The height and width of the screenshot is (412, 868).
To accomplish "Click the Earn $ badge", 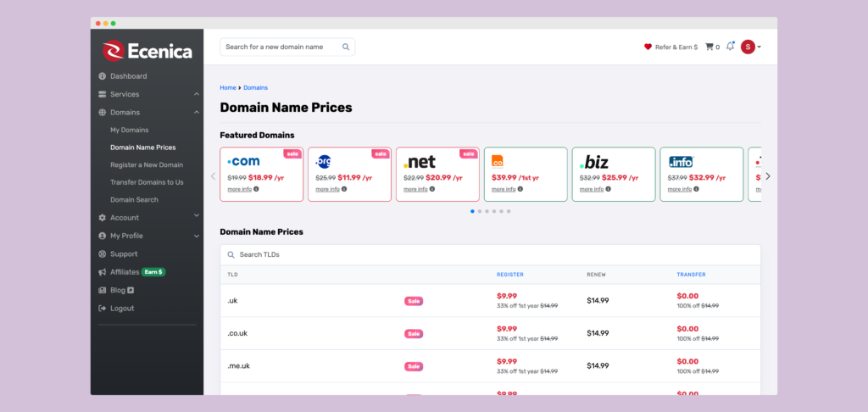I will pyautogui.click(x=153, y=272).
